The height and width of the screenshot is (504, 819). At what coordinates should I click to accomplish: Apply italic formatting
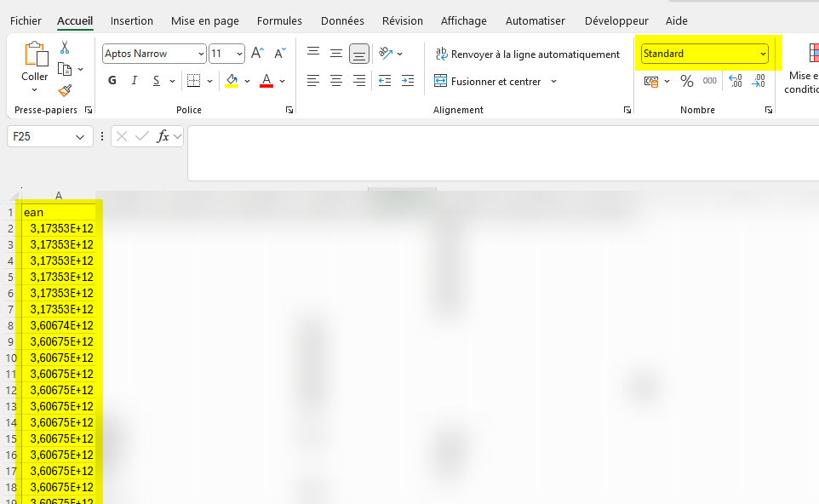click(135, 80)
